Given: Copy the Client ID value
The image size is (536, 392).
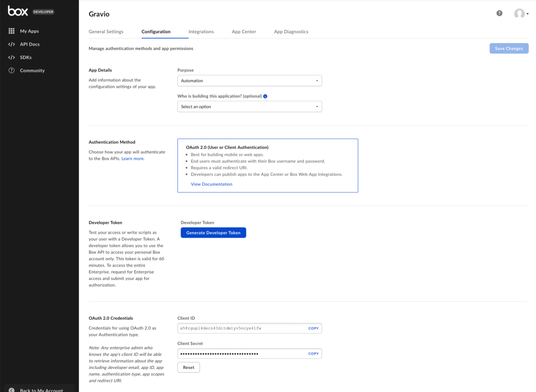Looking at the screenshot, I should click(x=314, y=328).
